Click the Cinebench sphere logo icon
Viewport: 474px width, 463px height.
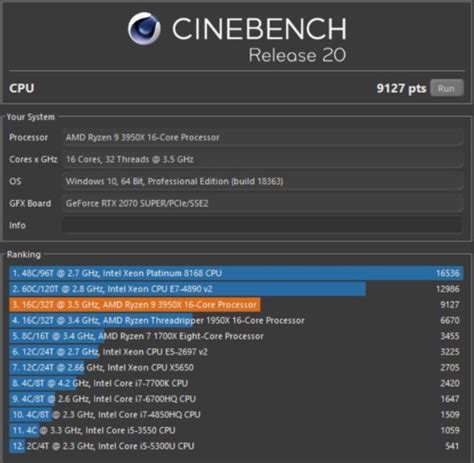click(x=144, y=28)
